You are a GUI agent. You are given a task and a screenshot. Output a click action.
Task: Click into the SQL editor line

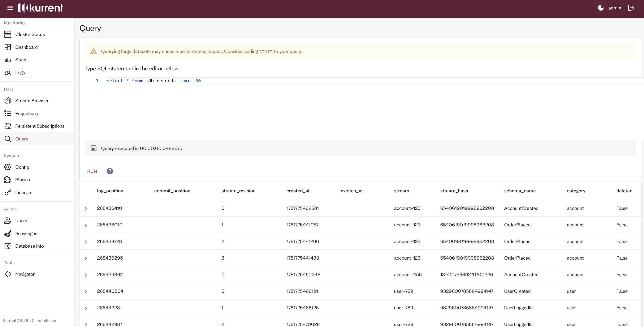coord(375,81)
